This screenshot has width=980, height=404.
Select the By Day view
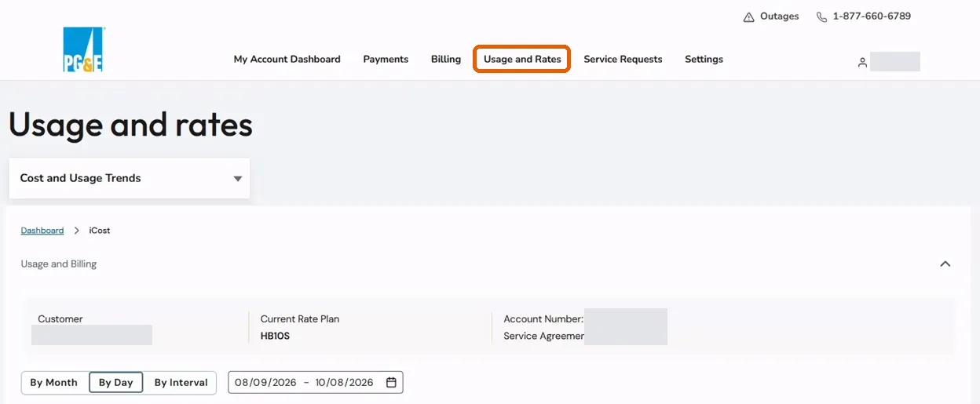(115, 383)
